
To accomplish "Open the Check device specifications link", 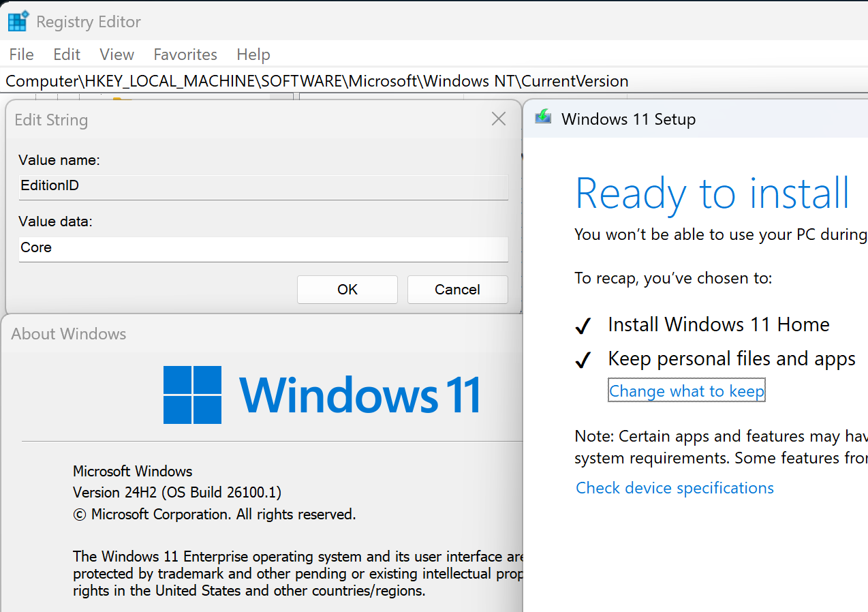I will coord(675,488).
